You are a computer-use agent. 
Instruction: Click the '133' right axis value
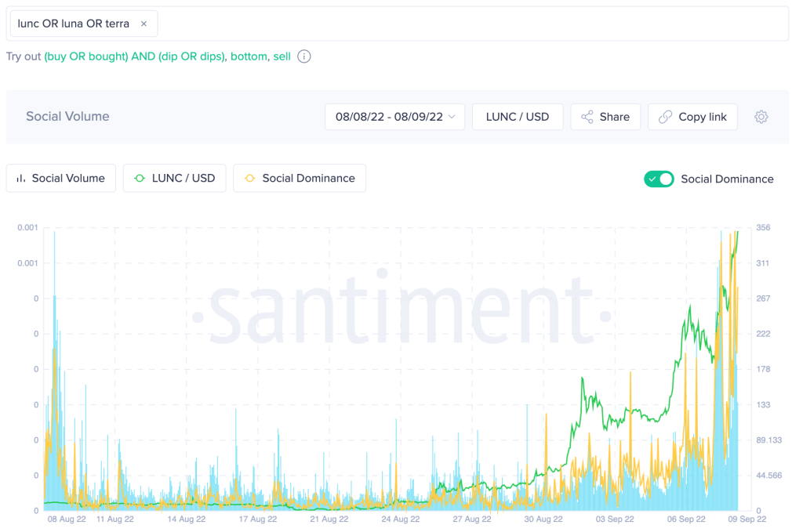coord(763,404)
